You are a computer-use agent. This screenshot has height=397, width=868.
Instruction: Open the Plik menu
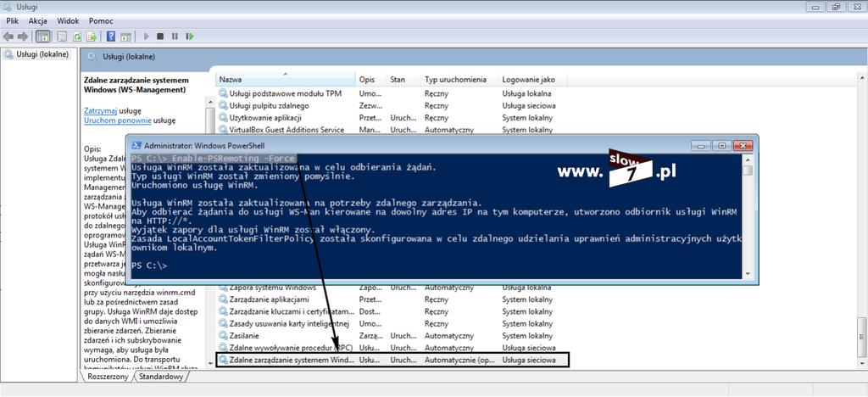[13, 21]
